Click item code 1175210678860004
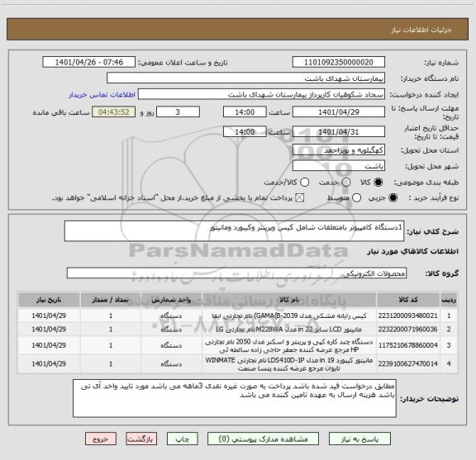 point(408,345)
